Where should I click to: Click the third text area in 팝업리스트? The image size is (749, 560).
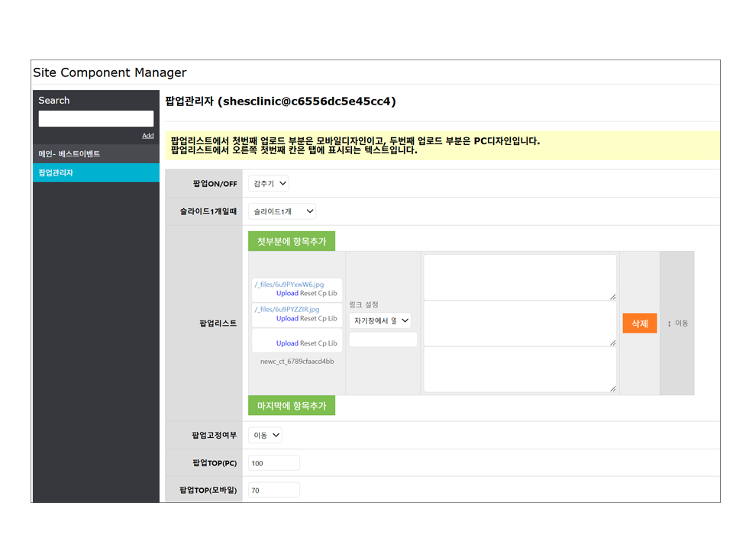pyautogui.click(x=520, y=369)
